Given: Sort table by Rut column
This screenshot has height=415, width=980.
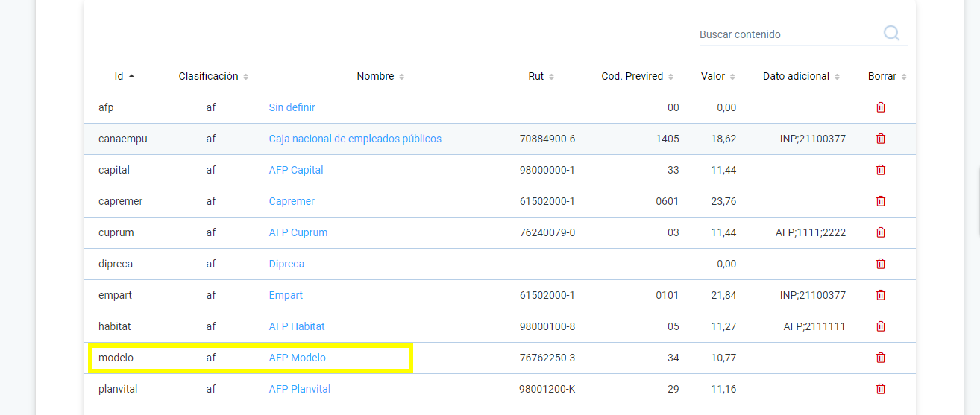Looking at the screenshot, I should [x=541, y=76].
